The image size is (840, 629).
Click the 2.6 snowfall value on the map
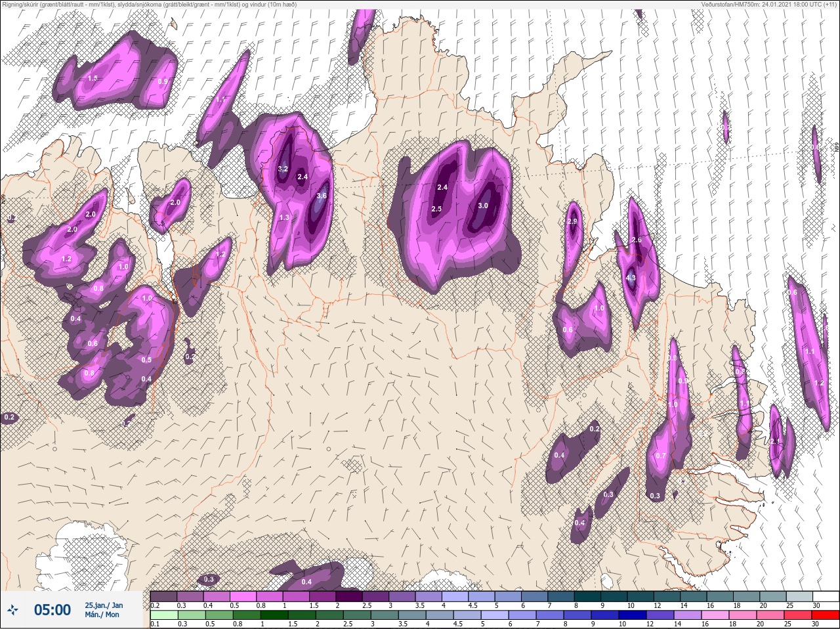click(x=636, y=240)
